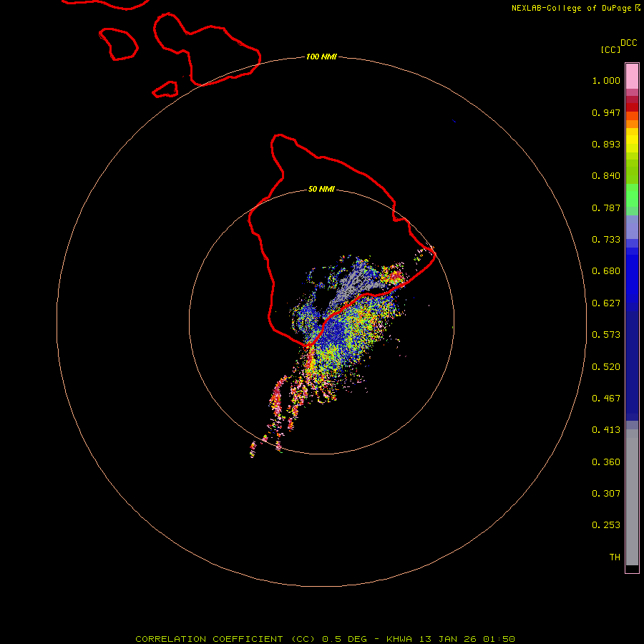
Task: Select the 0.253 legend value
Action: 606,525
